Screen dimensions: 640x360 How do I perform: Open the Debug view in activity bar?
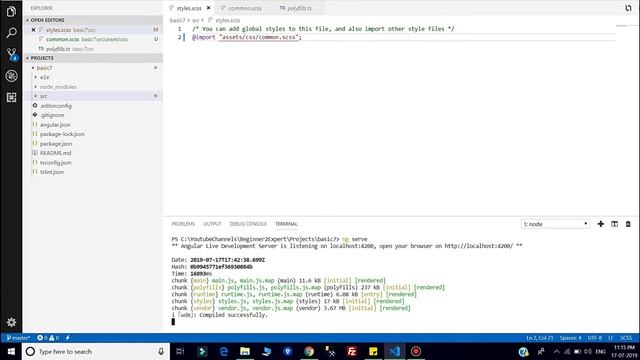pyautogui.click(x=11, y=76)
